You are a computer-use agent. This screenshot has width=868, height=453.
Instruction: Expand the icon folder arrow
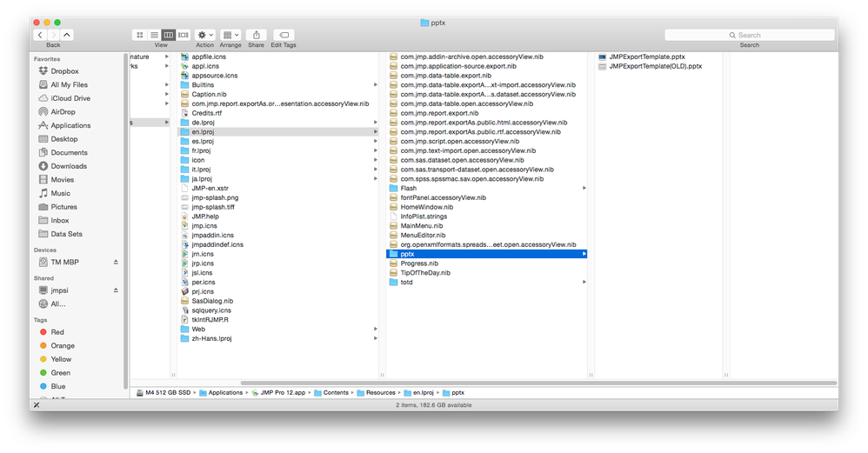point(376,160)
